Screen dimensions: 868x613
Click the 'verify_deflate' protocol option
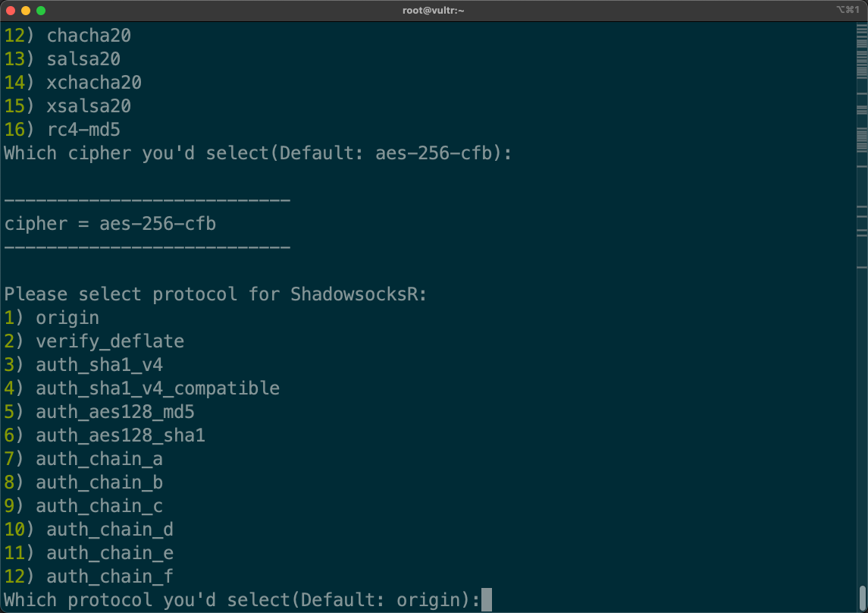point(109,341)
